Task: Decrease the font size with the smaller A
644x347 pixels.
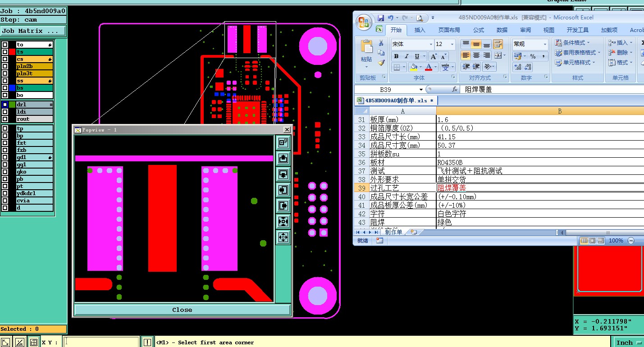Action: [443, 56]
